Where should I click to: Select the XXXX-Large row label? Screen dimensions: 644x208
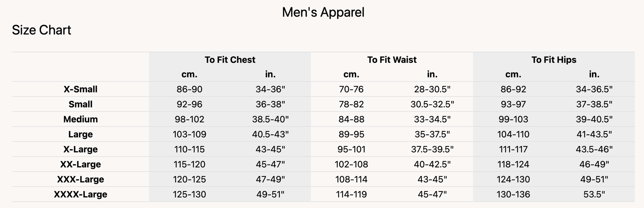[x=80, y=194]
